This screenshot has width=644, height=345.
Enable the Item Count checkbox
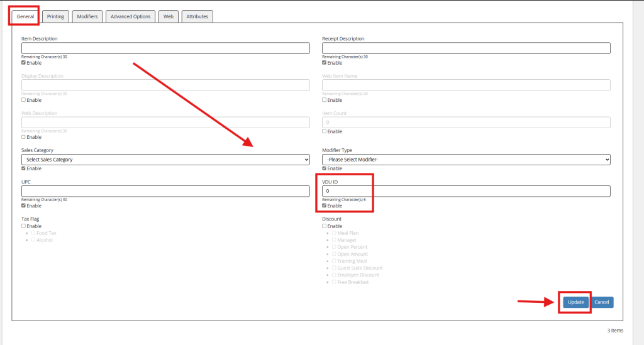pos(325,131)
